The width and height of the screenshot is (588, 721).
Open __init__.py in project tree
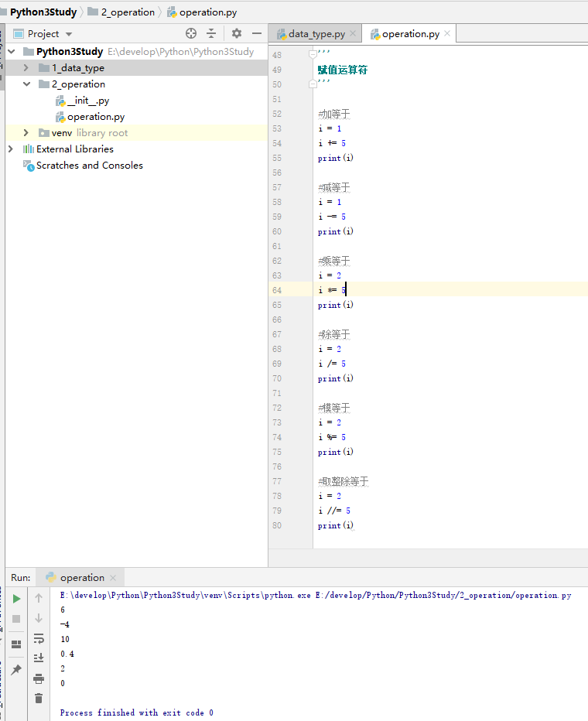87,101
